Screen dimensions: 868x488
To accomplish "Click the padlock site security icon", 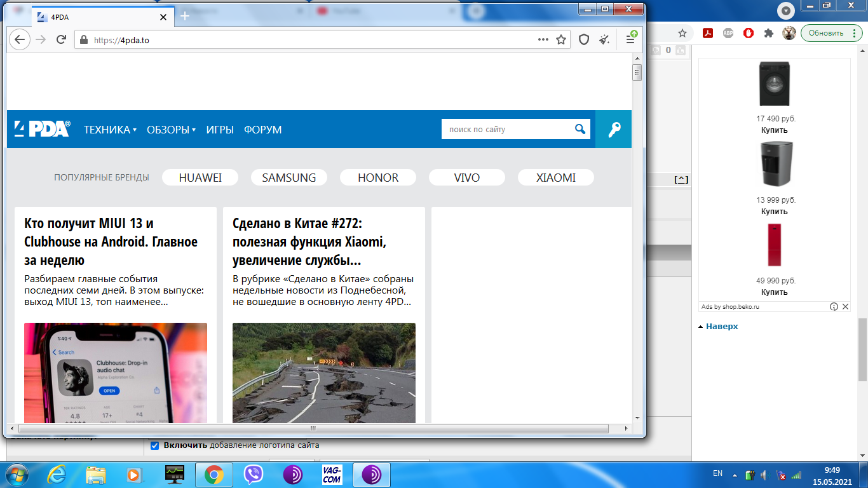I will click(84, 39).
